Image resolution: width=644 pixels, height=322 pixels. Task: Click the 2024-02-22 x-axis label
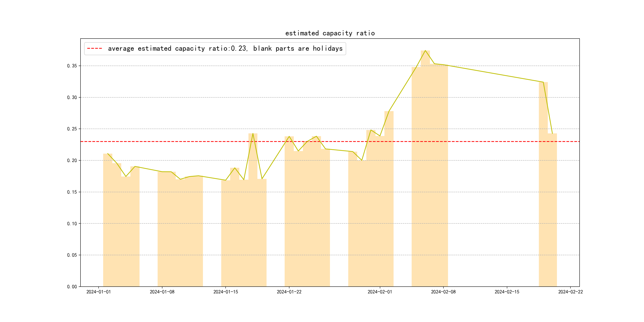[570, 292]
